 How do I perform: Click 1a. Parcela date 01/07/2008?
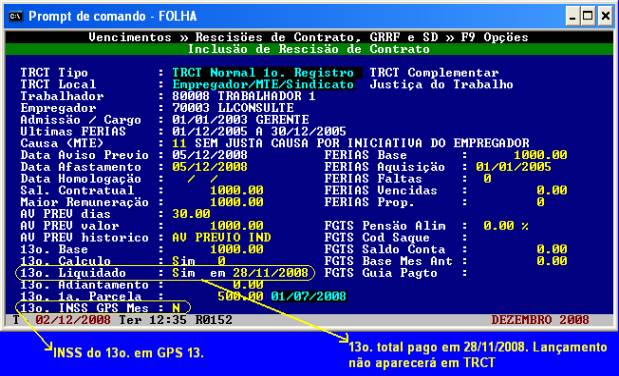308,296
